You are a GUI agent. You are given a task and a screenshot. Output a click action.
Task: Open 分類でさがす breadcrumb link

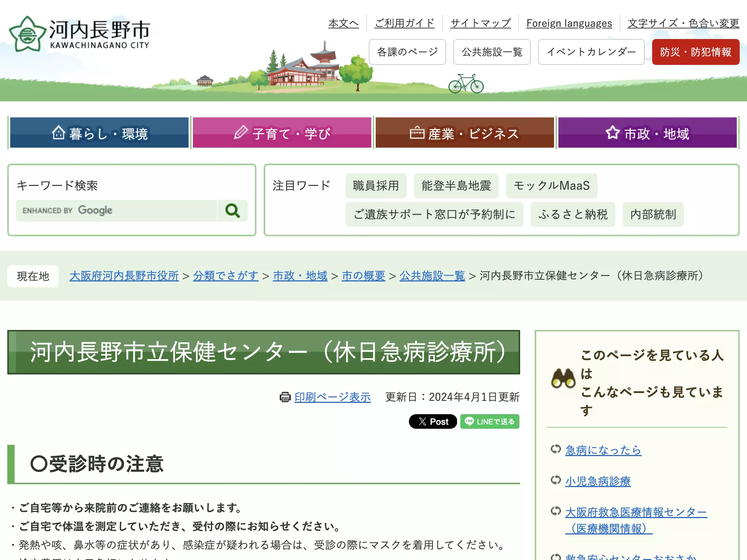pyautogui.click(x=226, y=276)
